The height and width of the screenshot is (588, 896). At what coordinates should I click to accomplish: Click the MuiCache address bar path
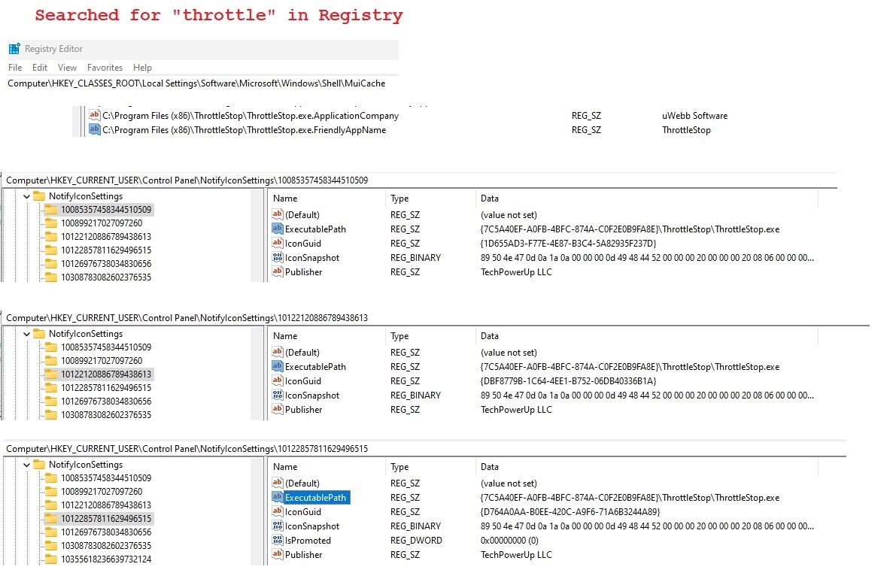196,83
